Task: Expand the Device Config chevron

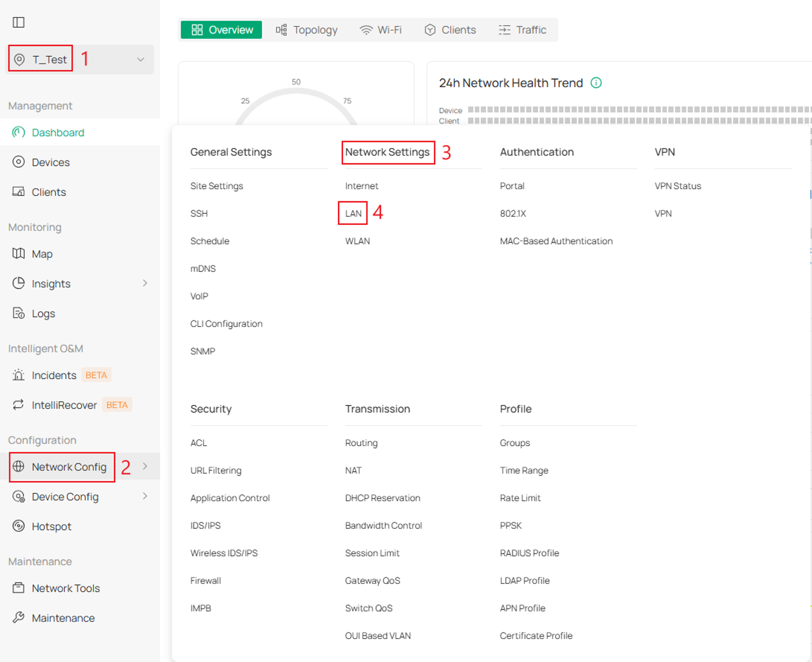Action: coord(145,496)
